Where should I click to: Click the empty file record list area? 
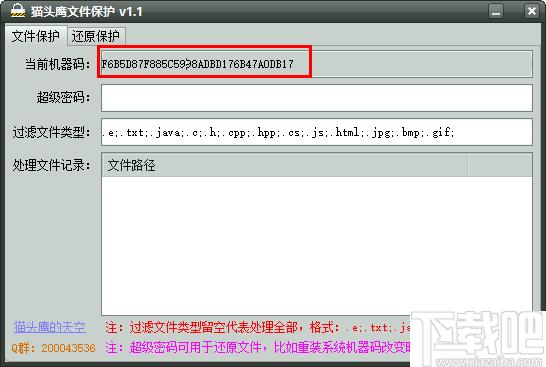pos(317,245)
